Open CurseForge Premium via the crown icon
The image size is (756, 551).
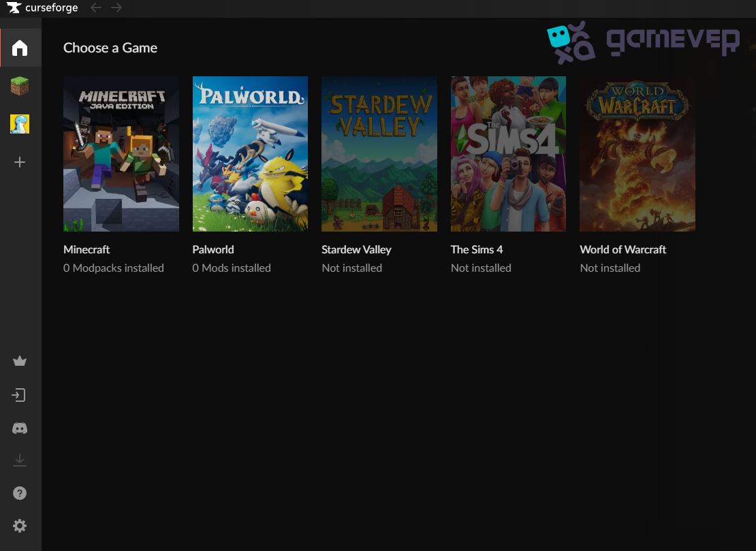pos(19,360)
